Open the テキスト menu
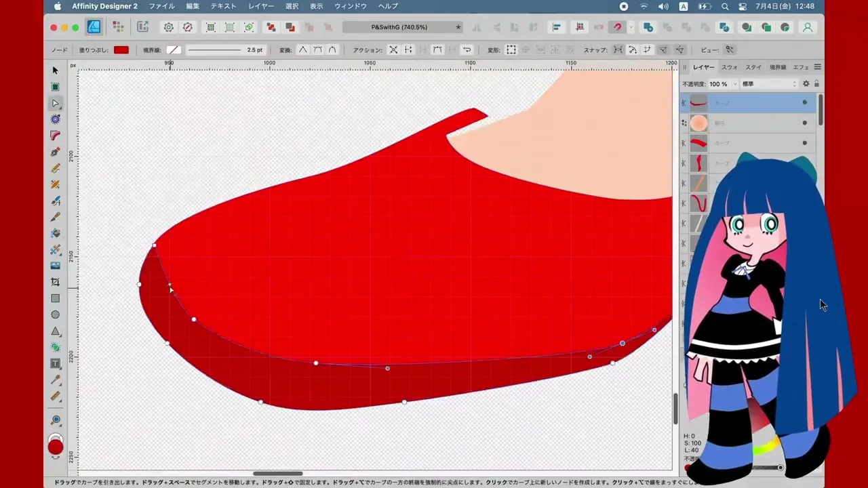The width and height of the screenshot is (868, 488). (224, 6)
